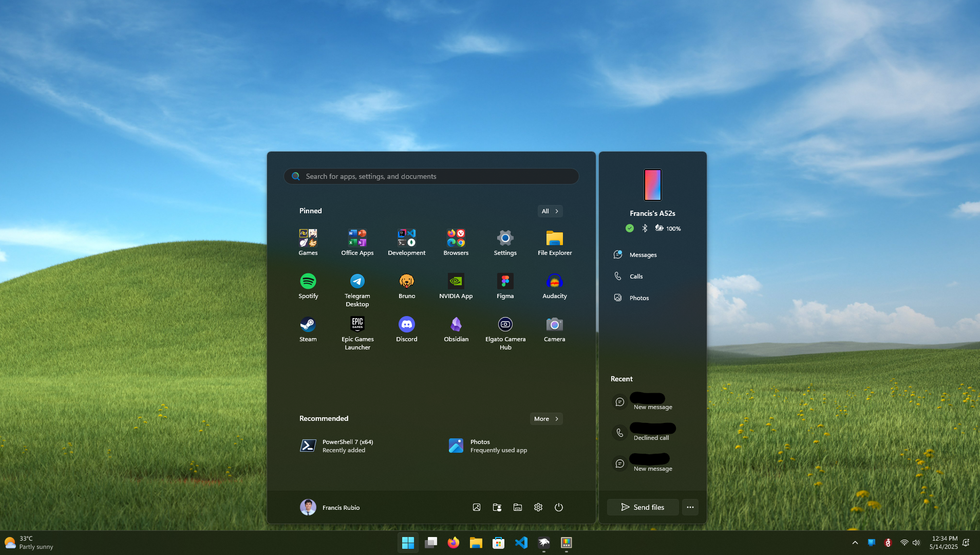980x555 pixels.
Task: Click the Power button icon
Action: tap(558, 507)
